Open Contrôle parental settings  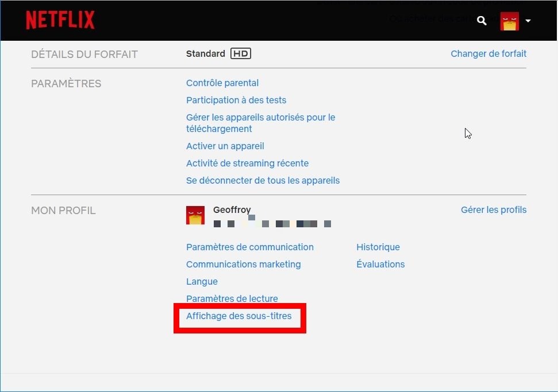222,83
